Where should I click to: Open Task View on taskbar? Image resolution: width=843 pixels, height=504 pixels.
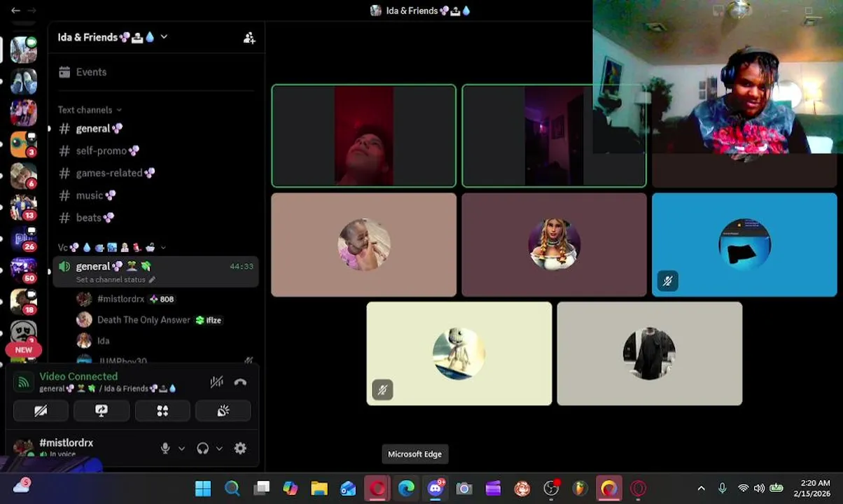(262, 489)
